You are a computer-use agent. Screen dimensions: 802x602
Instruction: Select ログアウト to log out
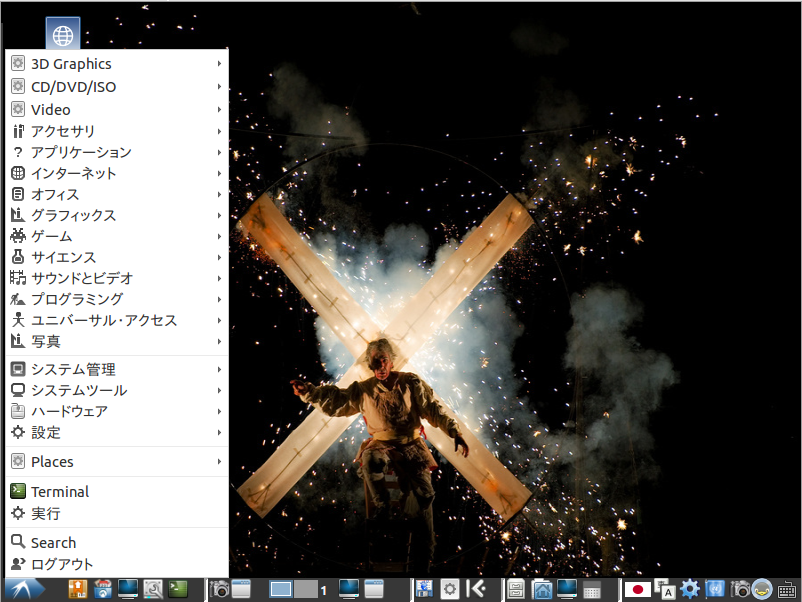(117, 564)
